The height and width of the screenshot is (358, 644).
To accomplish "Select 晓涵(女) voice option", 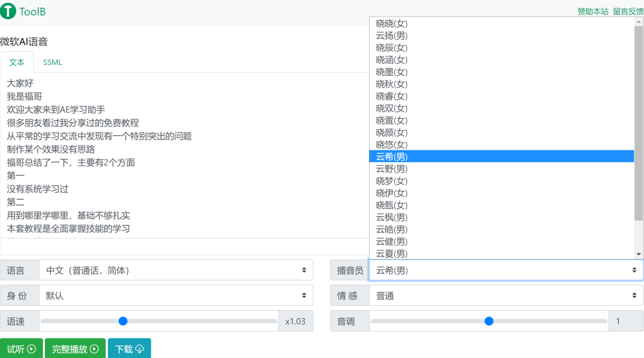I will tap(501, 60).
